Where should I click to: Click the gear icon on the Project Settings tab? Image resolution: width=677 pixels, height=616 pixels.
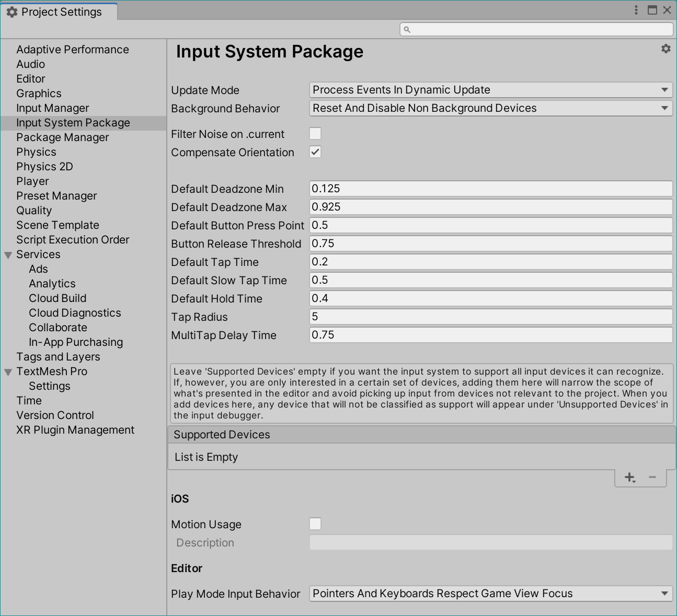(x=12, y=11)
